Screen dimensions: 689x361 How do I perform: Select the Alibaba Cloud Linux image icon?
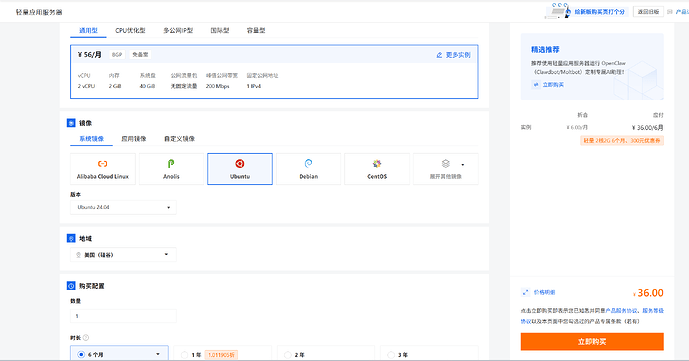click(102, 164)
